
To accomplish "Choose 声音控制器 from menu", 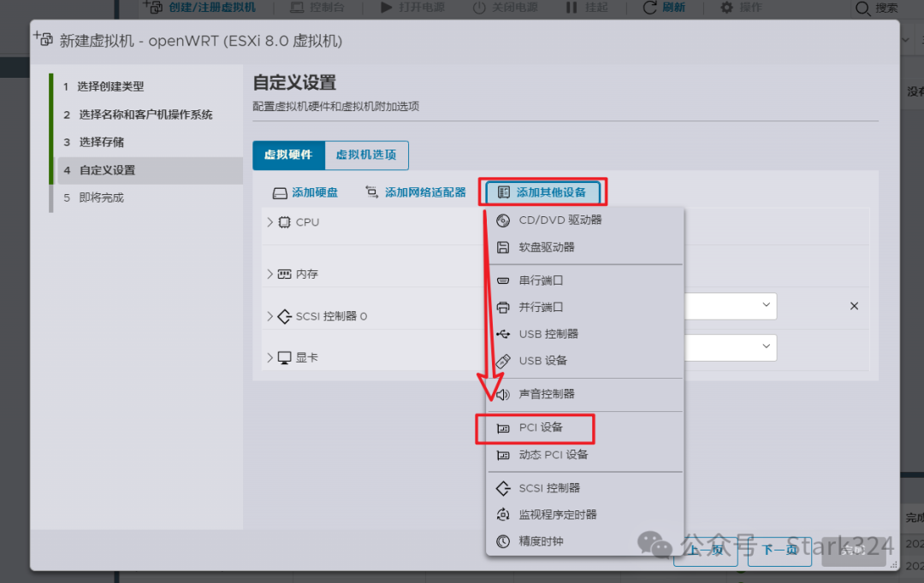I will (x=586, y=394).
